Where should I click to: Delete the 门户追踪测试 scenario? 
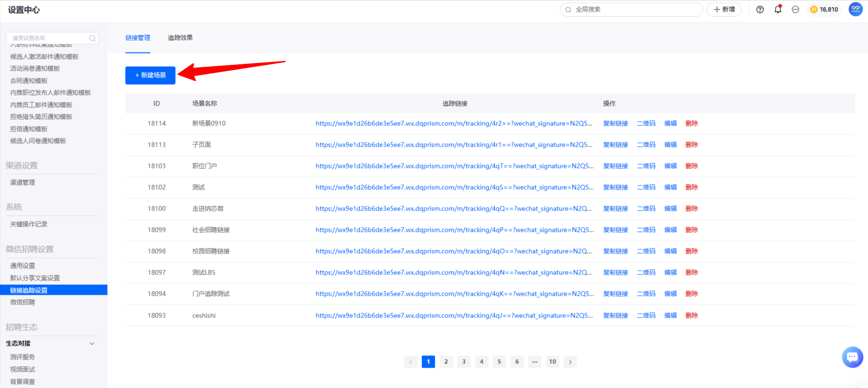[692, 294]
